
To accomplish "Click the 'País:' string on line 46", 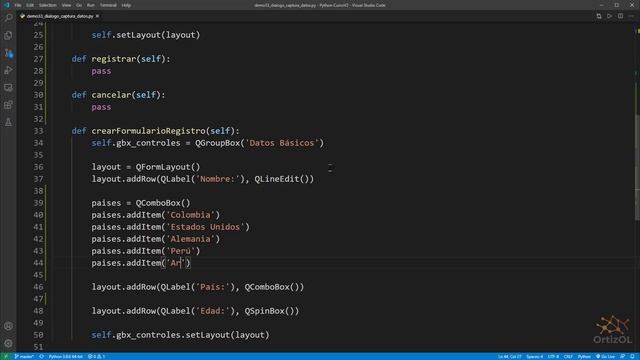I will pyautogui.click(x=213, y=287).
